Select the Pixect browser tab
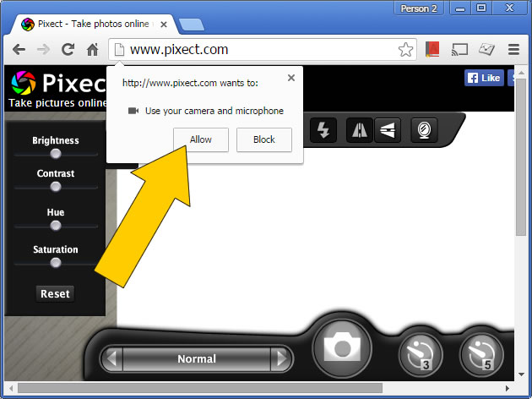 tap(93, 25)
